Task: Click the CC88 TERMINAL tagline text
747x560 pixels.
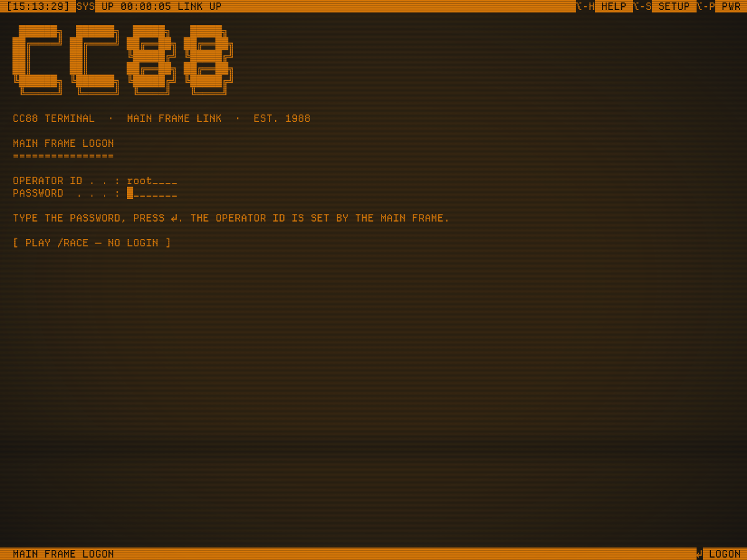Action: click(54, 118)
